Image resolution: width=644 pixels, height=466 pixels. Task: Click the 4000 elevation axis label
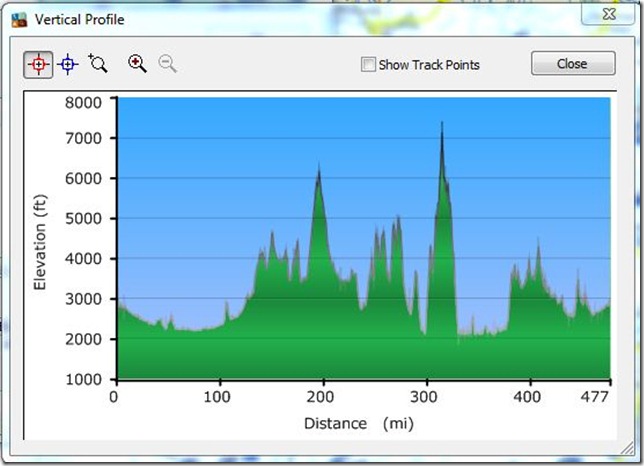(83, 259)
